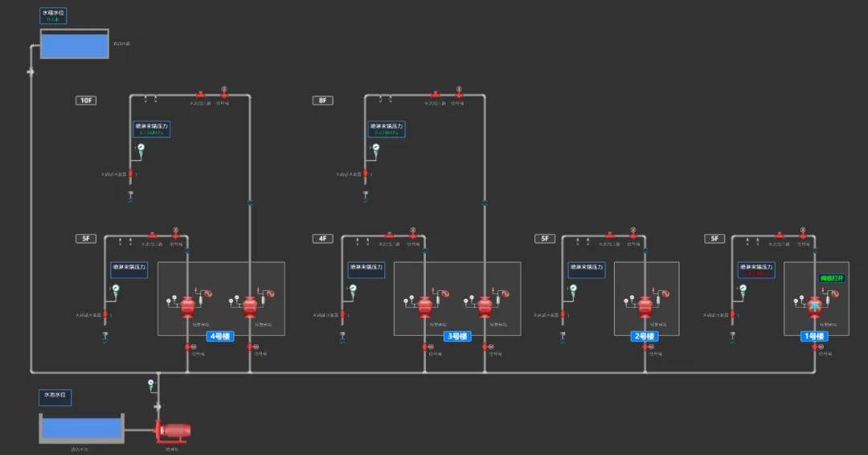868x455 pixels.
Task: Click pressure gauge on pump outlet pipe
Action: click(150, 383)
